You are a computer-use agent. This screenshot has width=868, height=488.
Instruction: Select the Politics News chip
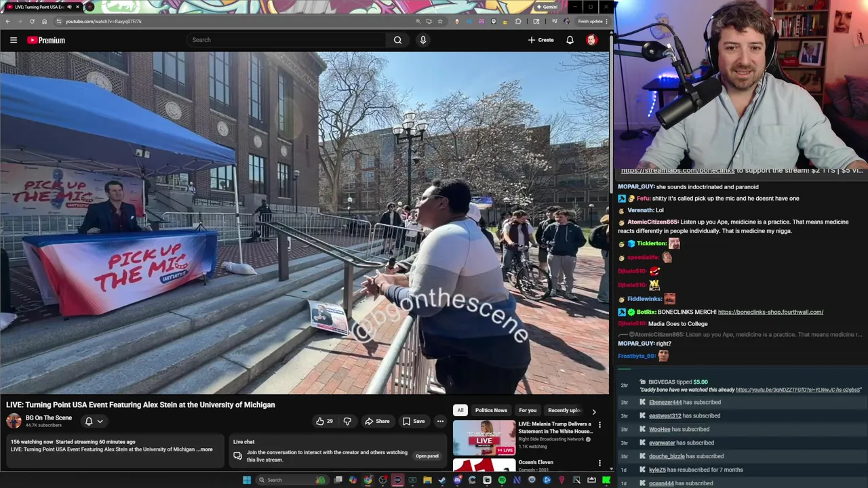click(x=491, y=410)
